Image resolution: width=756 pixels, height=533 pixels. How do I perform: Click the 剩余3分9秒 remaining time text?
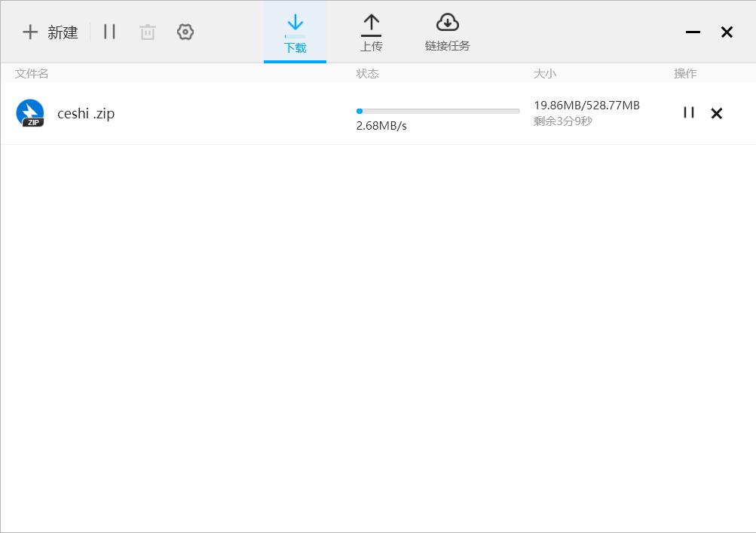click(562, 121)
